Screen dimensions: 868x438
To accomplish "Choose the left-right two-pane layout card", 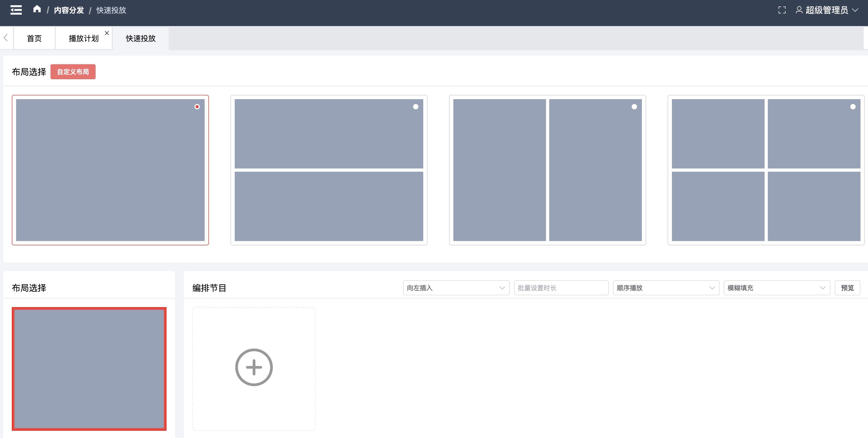I will coord(548,170).
